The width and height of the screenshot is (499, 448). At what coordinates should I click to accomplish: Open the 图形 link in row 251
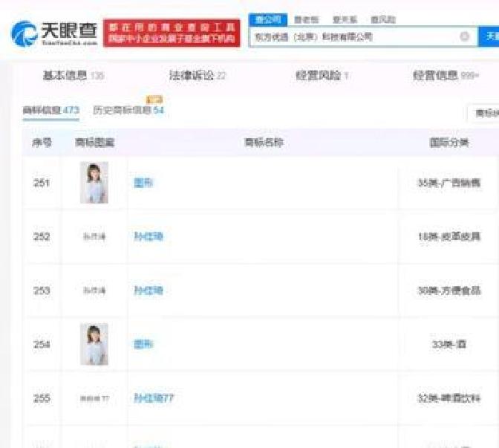143,183
